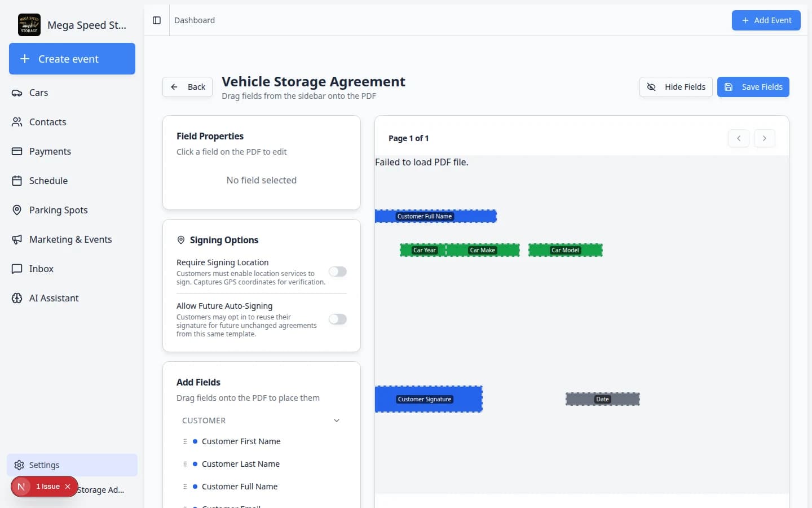This screenshot has width=812, height=508.
Task: Click the Cars sidebar car icon
Action: click(x=17, y=93)
